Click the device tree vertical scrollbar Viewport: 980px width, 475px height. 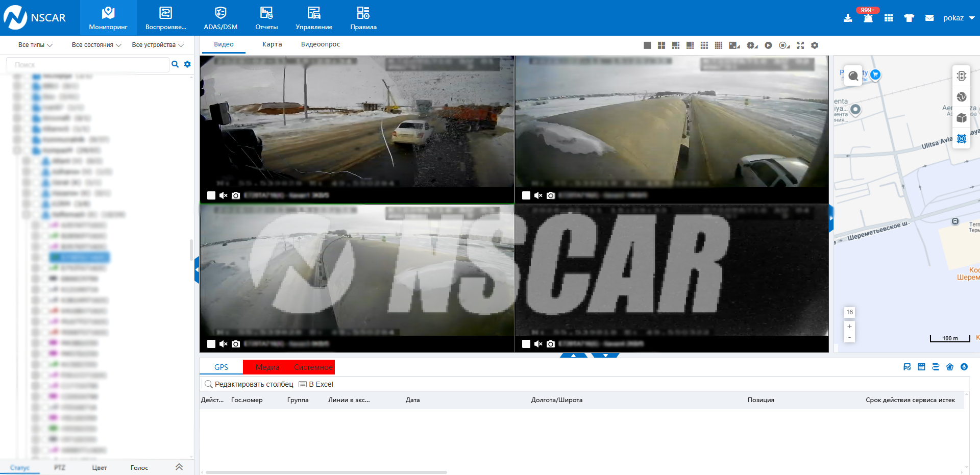tap(191, 250)
